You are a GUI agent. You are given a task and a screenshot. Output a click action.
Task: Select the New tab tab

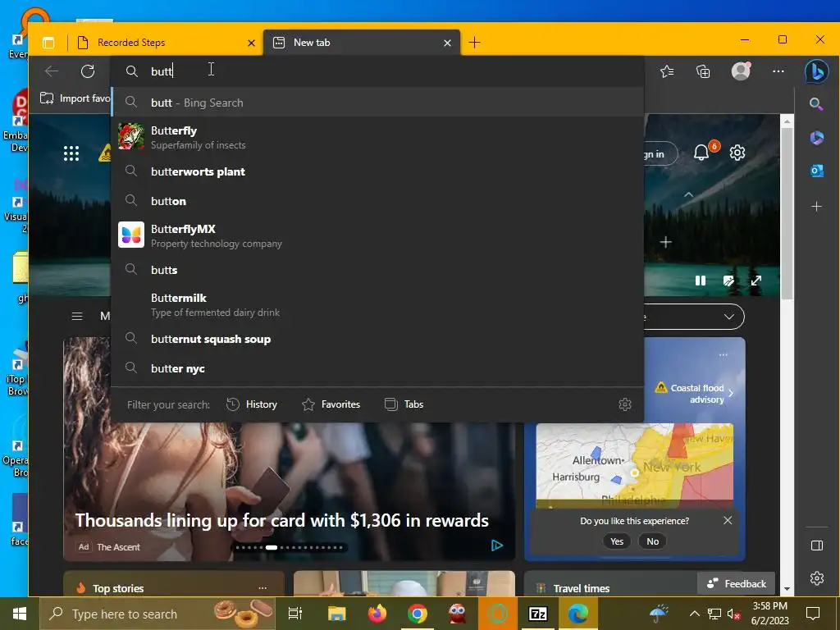362,43
